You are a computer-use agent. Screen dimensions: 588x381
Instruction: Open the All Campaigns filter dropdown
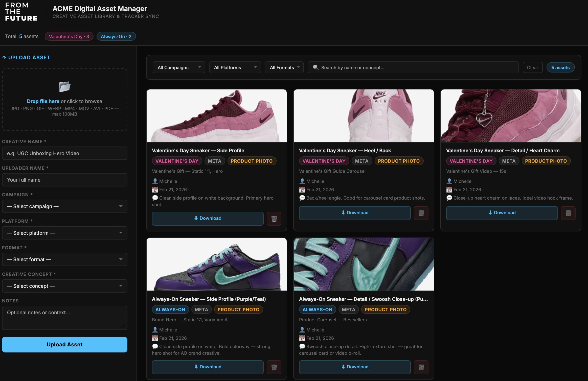pos(179,67)
